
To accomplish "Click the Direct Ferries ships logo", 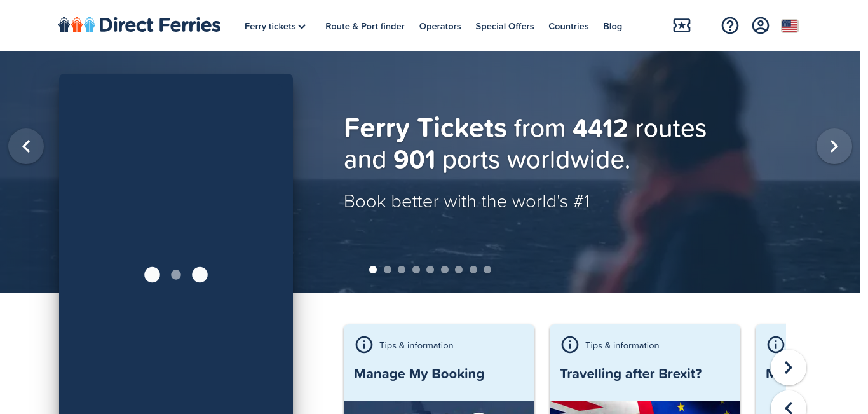I will pyautogui.click(x=140, y=25).
